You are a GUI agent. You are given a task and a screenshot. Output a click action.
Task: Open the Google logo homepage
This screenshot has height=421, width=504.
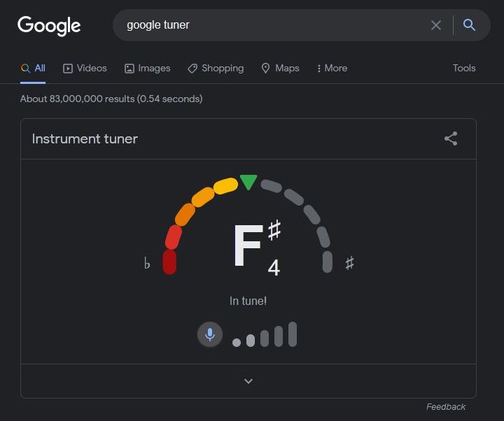tap(49, 26)
